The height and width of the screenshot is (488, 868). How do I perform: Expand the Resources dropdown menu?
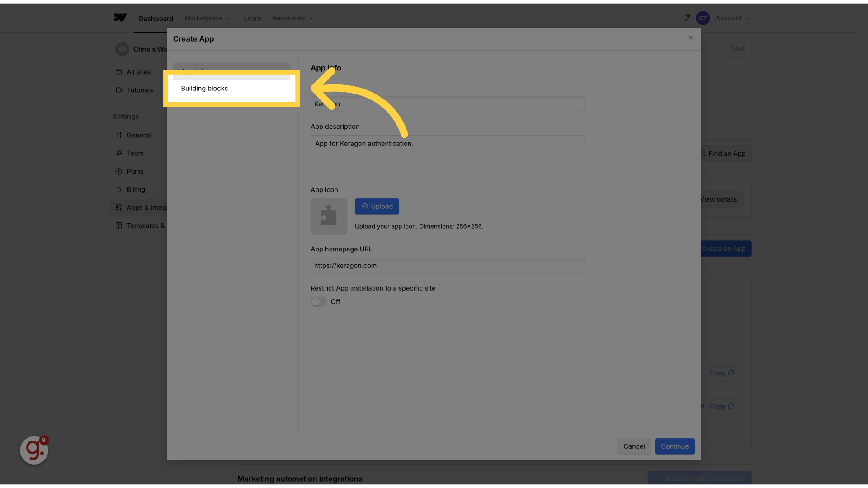(x=292, y=18)
